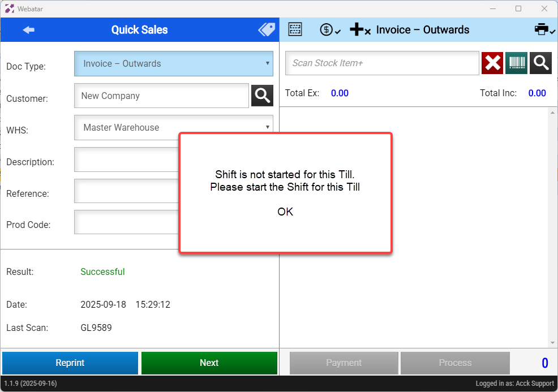The height and width of the screenshot is (392, 558).
Task: Click the price tag icon in header
Action: pyautogui.click(x=267, y=29)
